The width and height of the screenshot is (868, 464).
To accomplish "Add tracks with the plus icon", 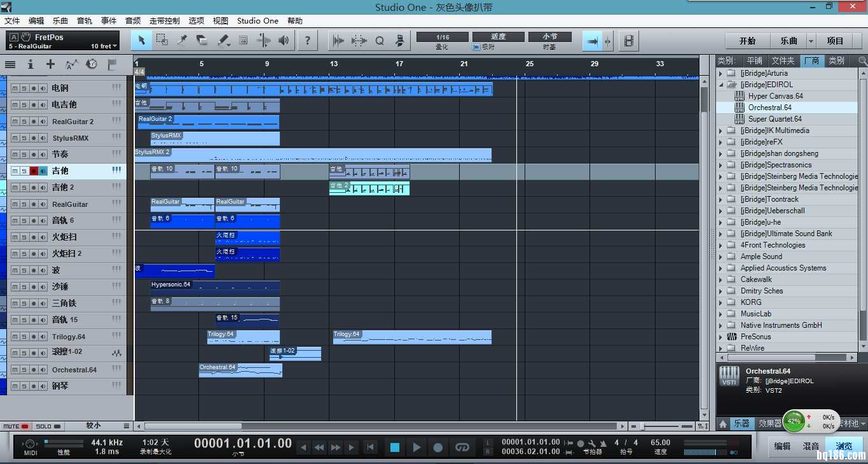I will 50,64.
